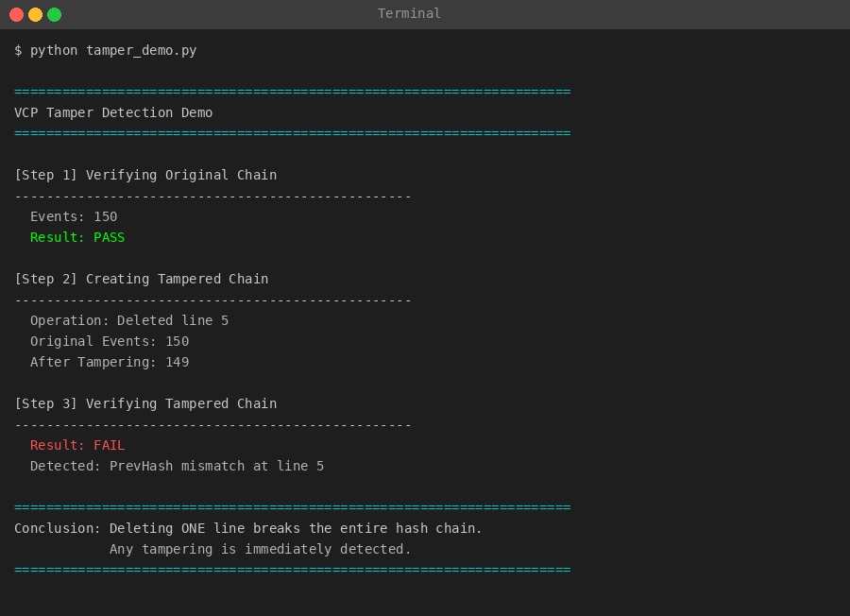Minimize the Terminal using yellow button

(35, 14)
